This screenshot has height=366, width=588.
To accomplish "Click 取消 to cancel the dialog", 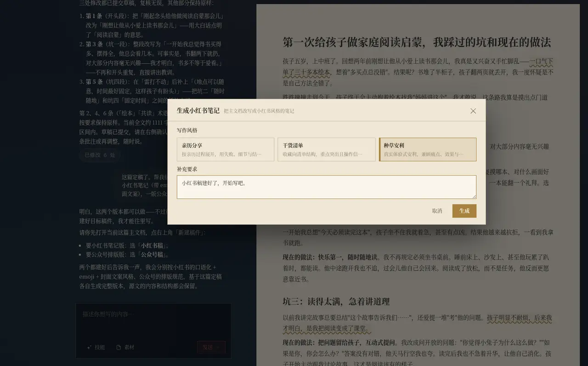I will 437,211.
